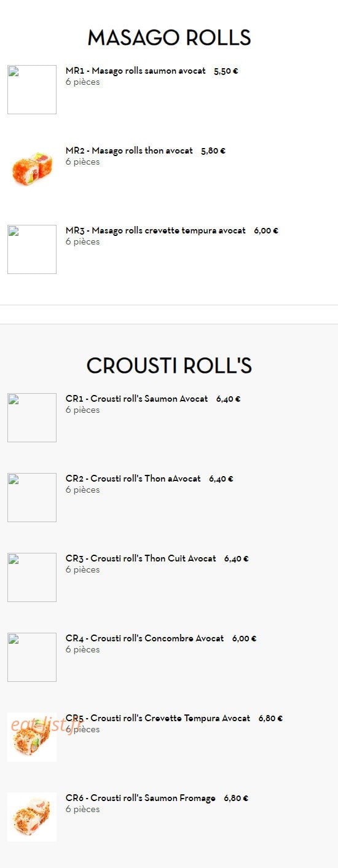The height and width of the screenshot is (868, 338).
Task: Select MR3 - Masago rolls crevette tempura avocat
Action: pyautogui.click(x=155, y=231)
